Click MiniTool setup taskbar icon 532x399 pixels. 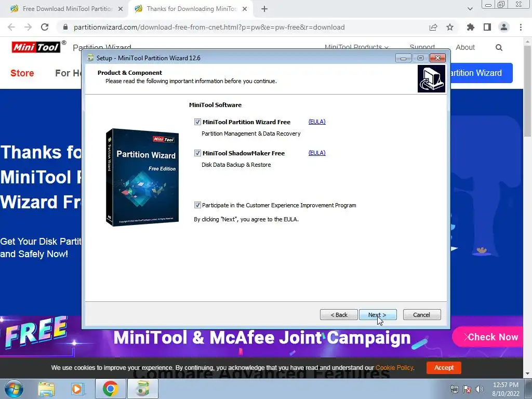[x=142, y=389]
